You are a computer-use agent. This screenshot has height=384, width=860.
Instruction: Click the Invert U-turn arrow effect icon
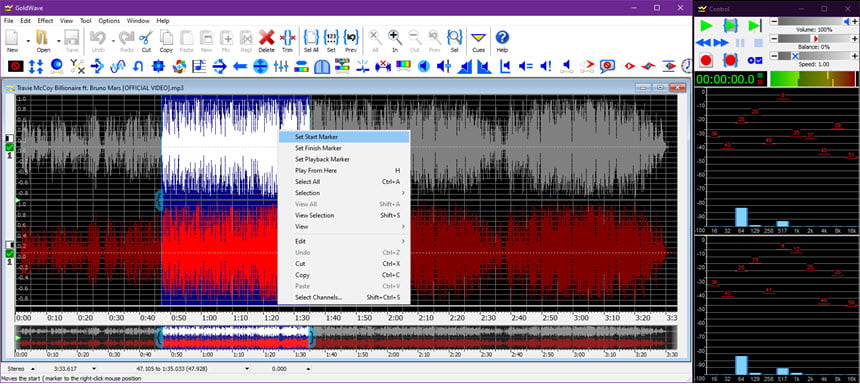(138, 66)
